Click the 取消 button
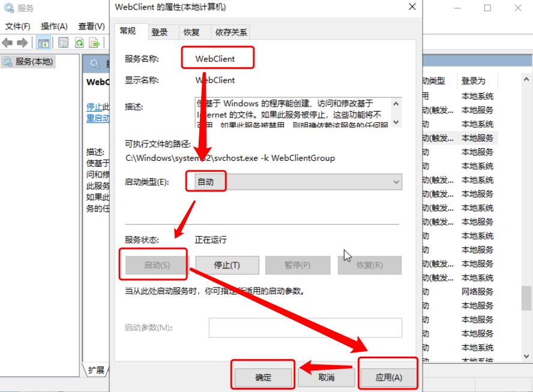This screenshot has width=533, height=392. [327, 378]
